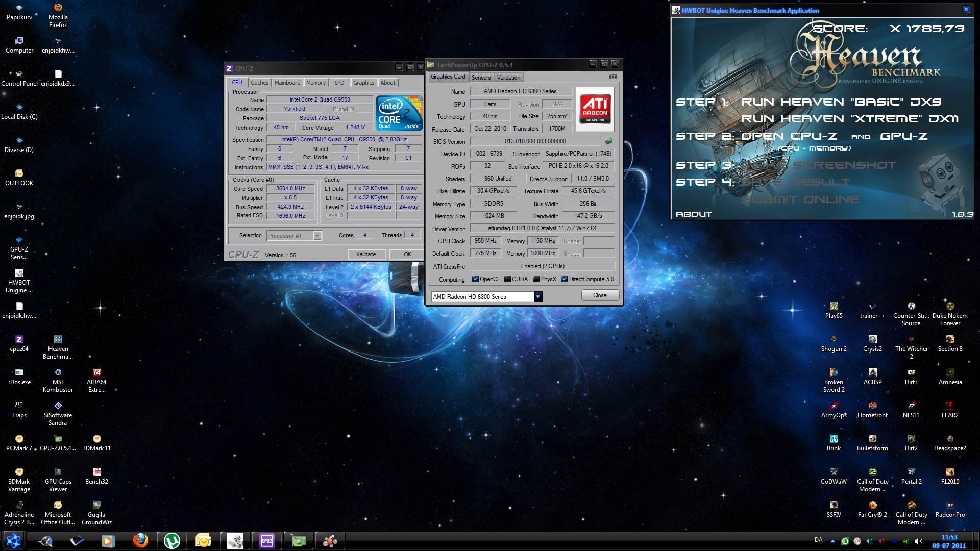Switch to Caches tab in CPU-Z
This screenshot has width=980, height=551.
pos(259,83)
